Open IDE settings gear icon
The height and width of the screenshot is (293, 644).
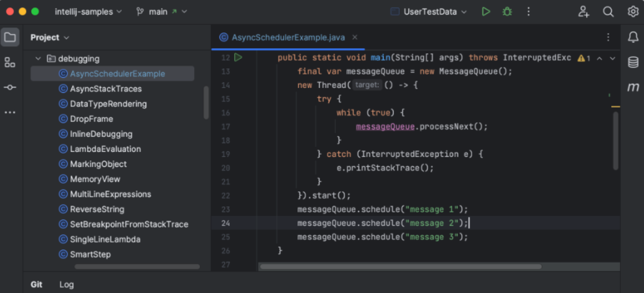(633, 12)
